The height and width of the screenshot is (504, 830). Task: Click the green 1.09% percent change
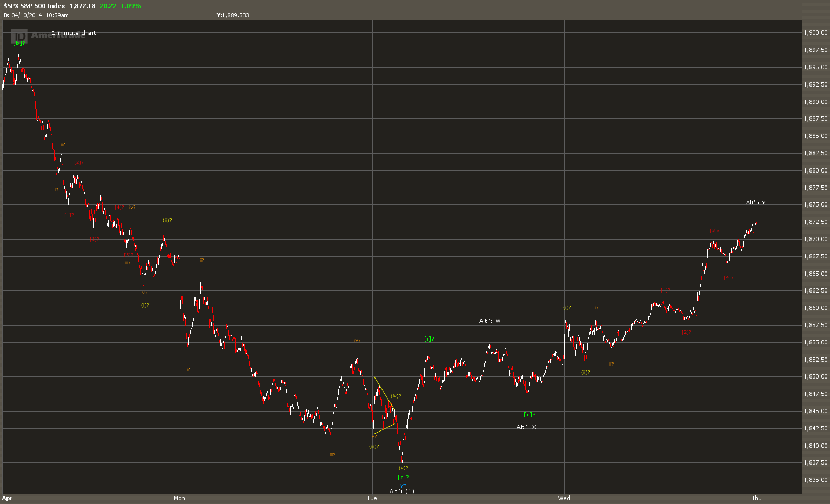pos(131,6)
